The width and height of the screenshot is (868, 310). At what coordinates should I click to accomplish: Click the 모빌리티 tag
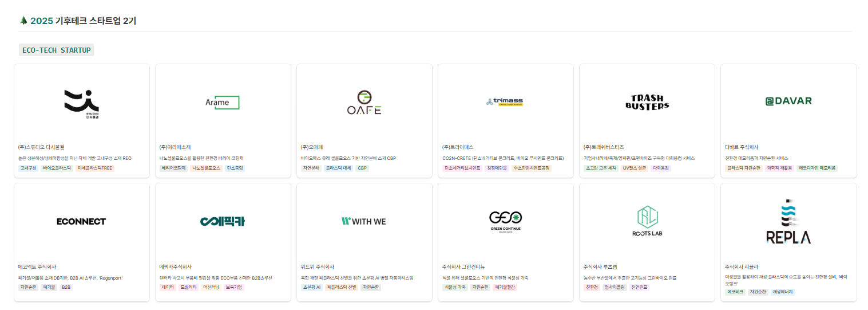(188, 288)
